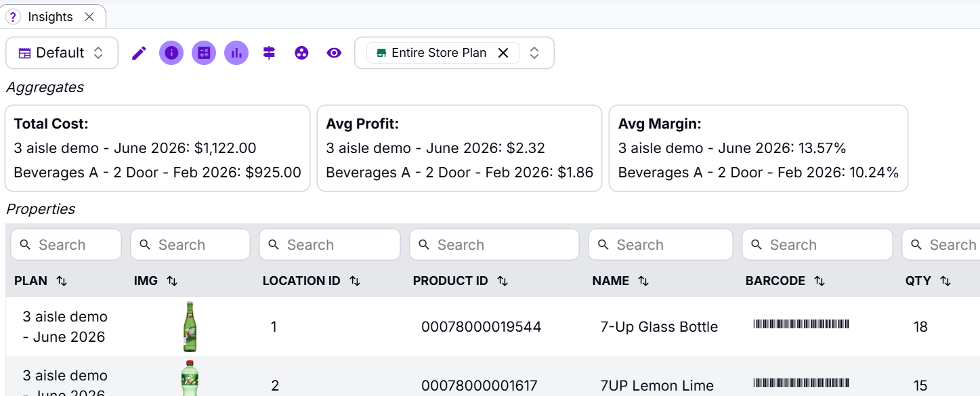Click the LOCATION ID header label

coord(301,281)
